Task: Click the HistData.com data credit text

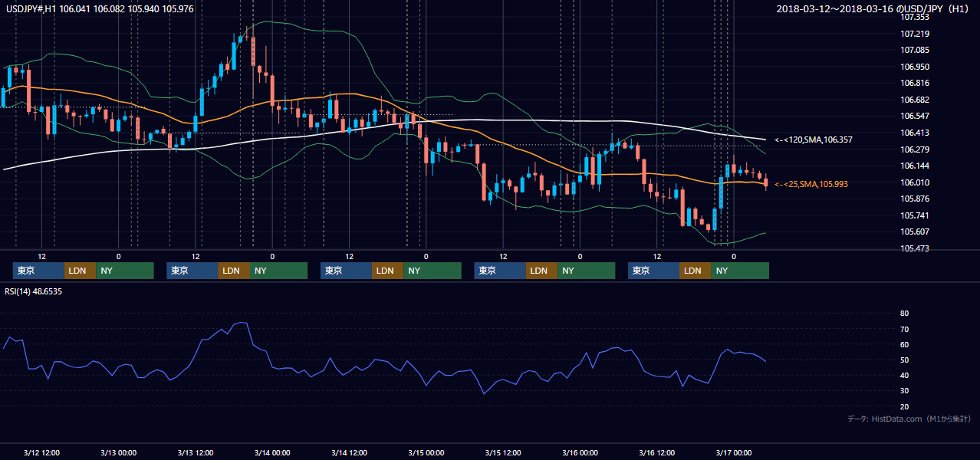Action: (x=909, y=419)
